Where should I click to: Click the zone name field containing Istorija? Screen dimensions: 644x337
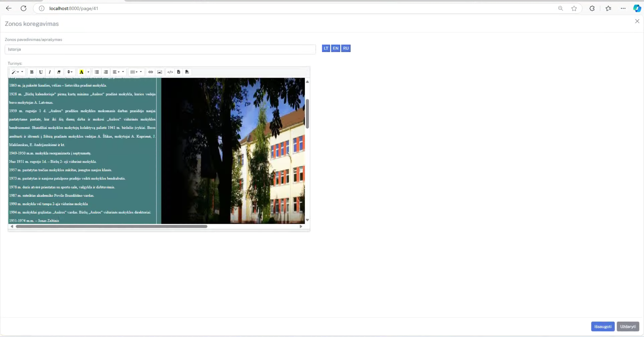click(x=160, y=49)
